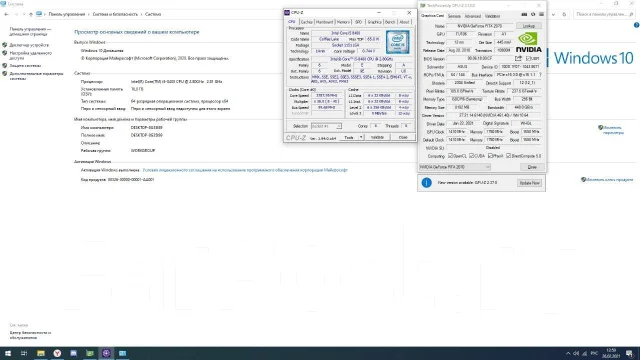Click the volume icon in system tray

(576, 353)
